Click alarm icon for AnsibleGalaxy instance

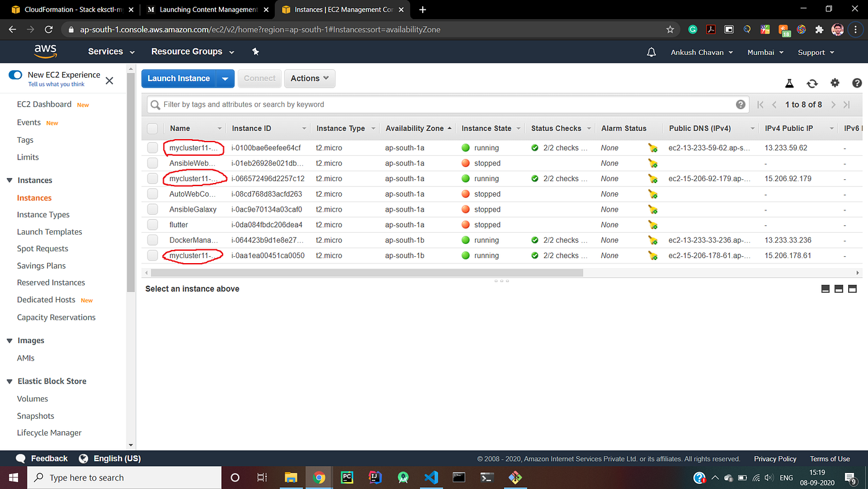pyautogui.click(x=652, y=209)
